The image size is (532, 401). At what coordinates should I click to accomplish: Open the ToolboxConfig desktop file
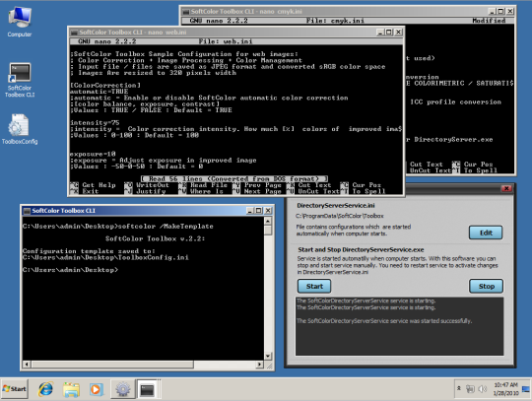20,129
